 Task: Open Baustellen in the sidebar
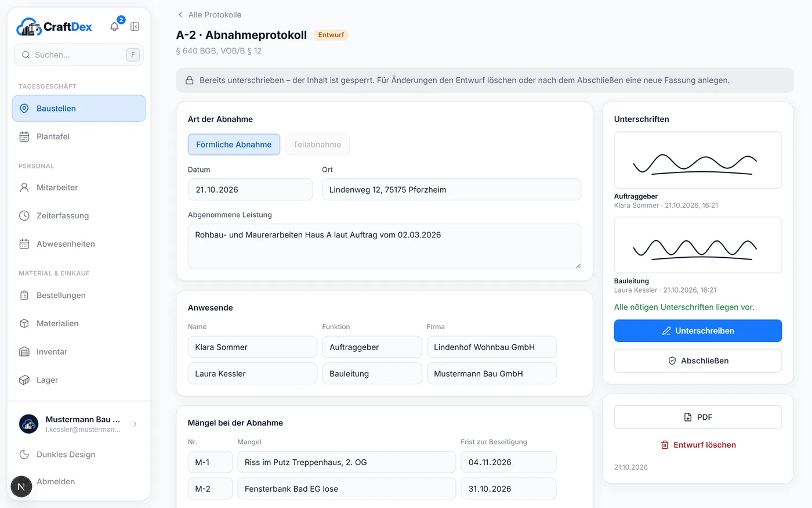(x=79, y=109)
